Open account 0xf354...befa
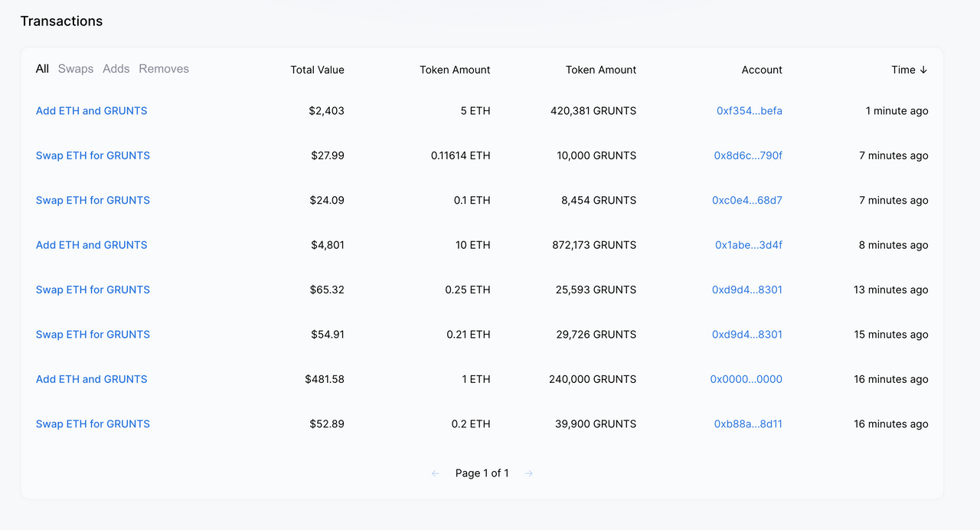The height and width of the screenshot is (530, 980). tap(750, 111)
